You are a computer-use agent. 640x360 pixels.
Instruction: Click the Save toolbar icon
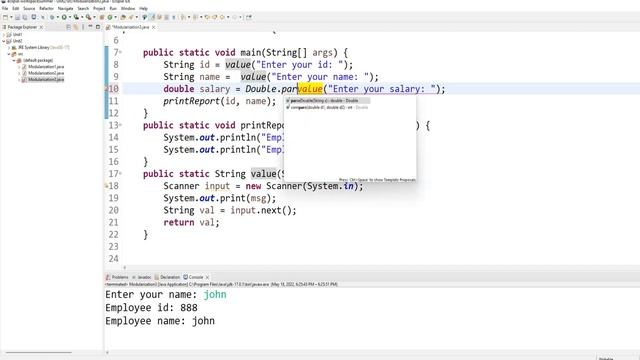click(x=17, y=17)
